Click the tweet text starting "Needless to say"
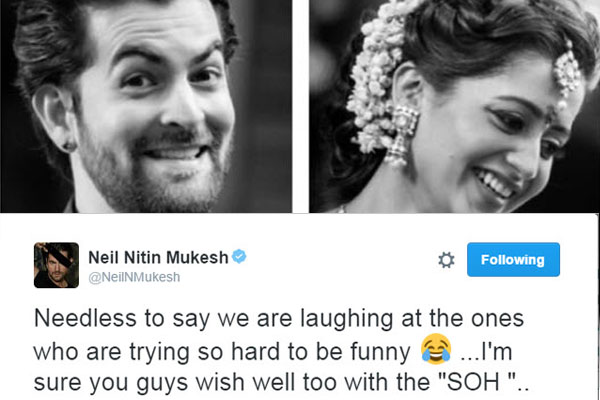The height and width of the screenshot is (400, 600). [x=282, y=350]
